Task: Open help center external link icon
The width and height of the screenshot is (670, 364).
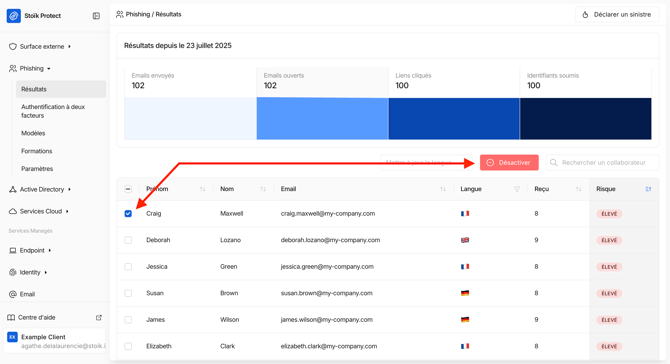Action: pyautogui.click(x=99, y=317)
